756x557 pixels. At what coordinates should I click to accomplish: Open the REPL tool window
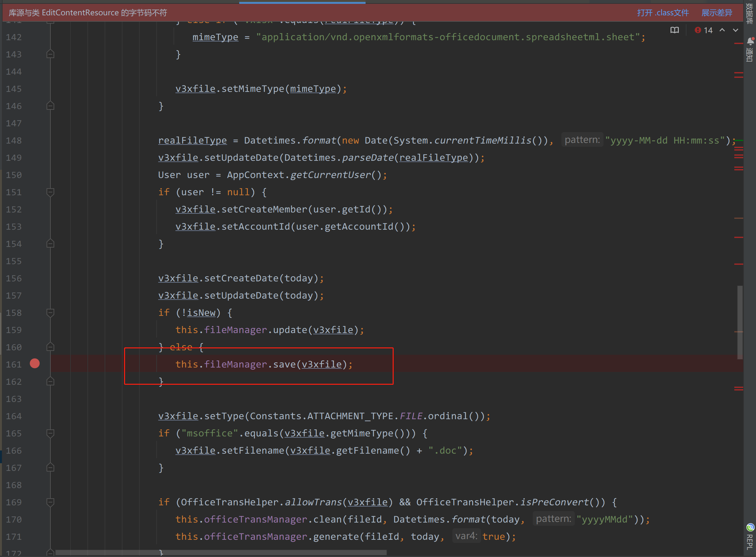pyautogui.click(x=750, y=542)
